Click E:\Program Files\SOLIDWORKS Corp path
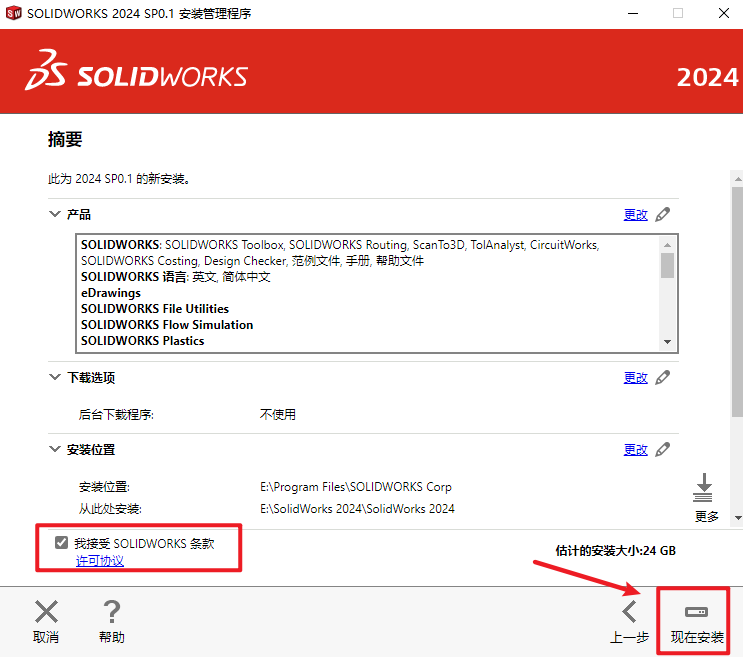Image resolution: width=743 pixels, height=657 pixels. click(356, 487)
